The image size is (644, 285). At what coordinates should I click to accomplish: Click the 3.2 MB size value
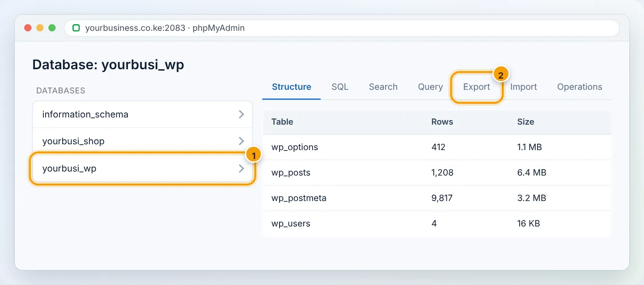[532, 198]
